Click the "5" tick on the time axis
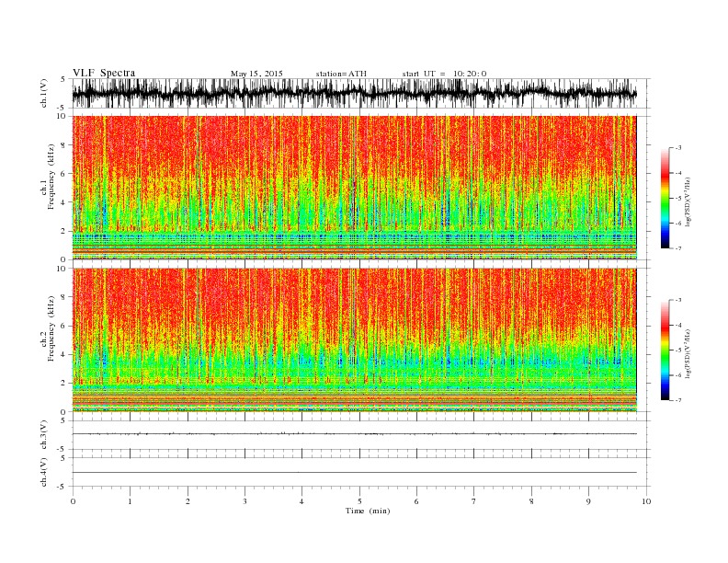The width and height of the screenshot is (728, 563). click(x=359, y=501)
